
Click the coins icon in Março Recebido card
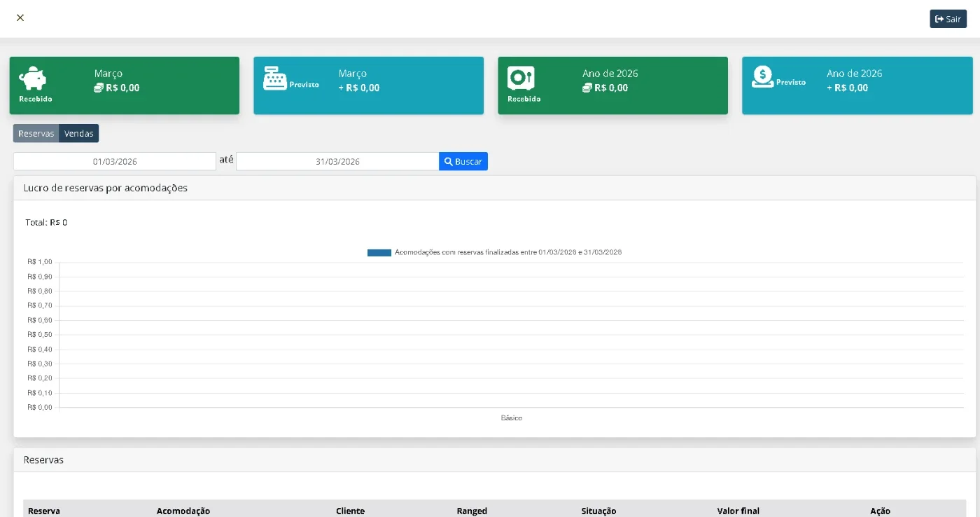point(99,88)
